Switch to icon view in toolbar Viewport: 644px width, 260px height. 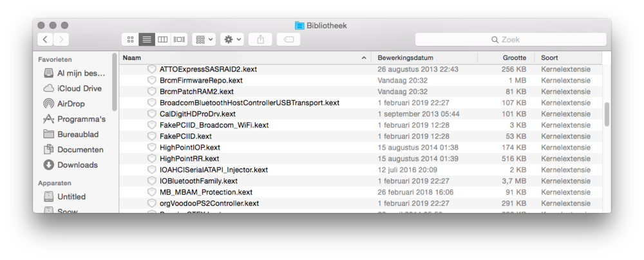coord(130,39)
